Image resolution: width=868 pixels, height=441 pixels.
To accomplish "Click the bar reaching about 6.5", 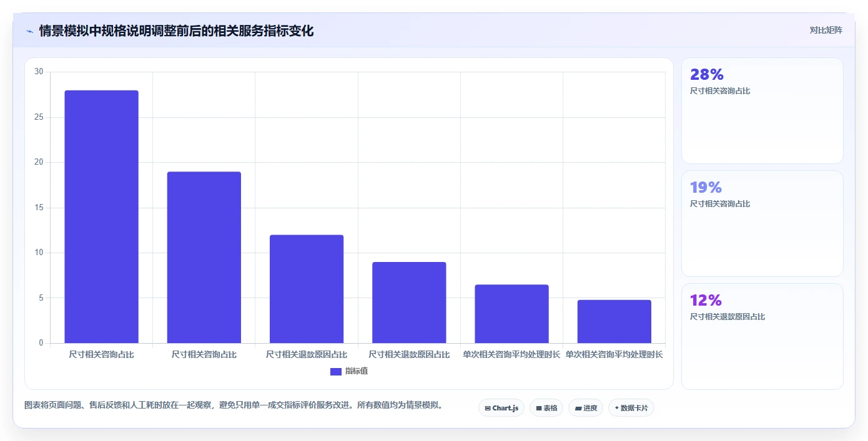I will 511,314.
